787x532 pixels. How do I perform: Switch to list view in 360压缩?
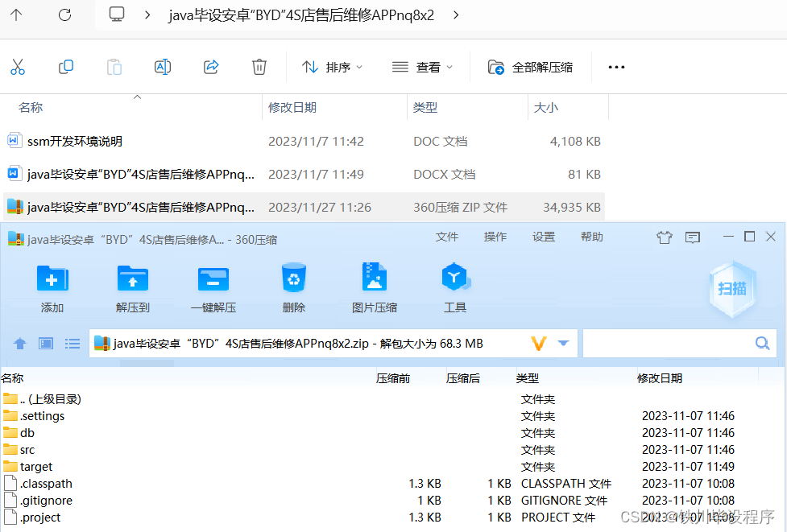(72, 344)
